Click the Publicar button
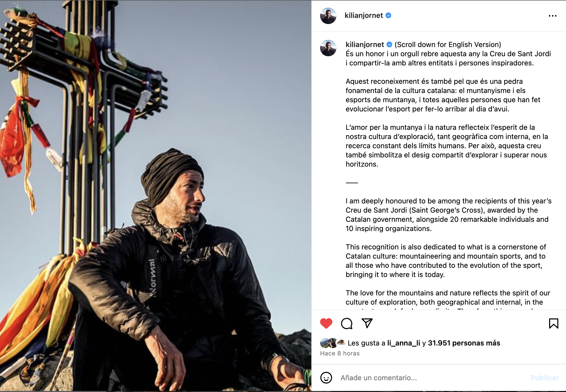 coord(545,378)
